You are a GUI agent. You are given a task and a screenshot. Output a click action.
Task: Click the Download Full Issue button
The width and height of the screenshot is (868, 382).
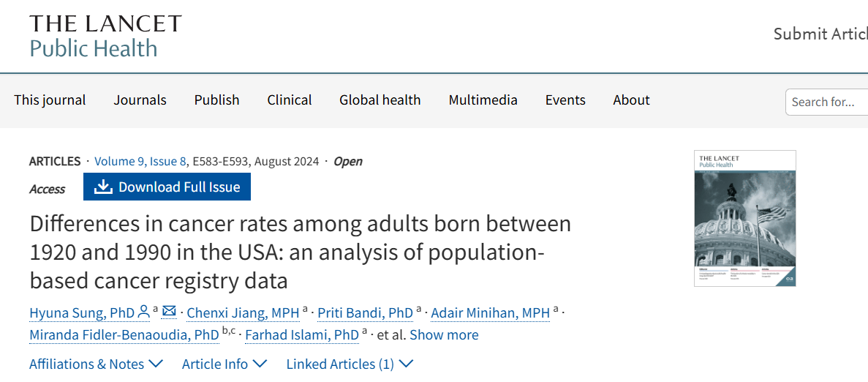[167, 187]
